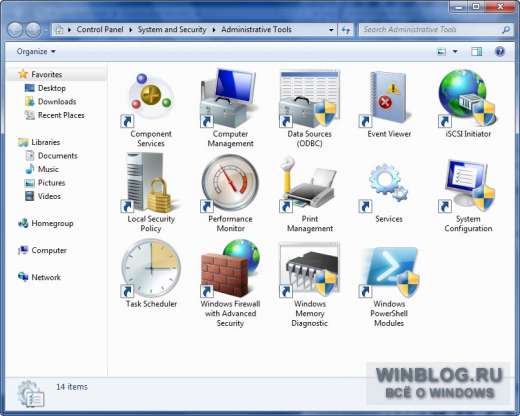Open the Task Scheduler clock icon
The image size is (520, 416).
tap(151, 269)
